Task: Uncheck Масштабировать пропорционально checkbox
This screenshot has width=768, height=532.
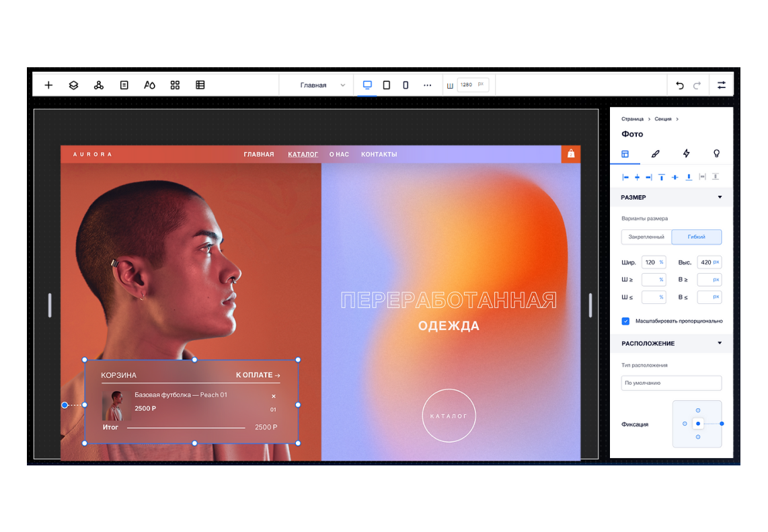Action: pyautogui.click(x=625, y=321)
